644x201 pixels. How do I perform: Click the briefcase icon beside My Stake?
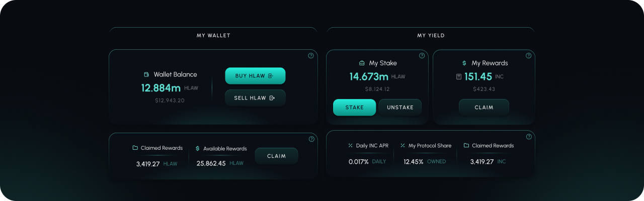click(362, 63)
